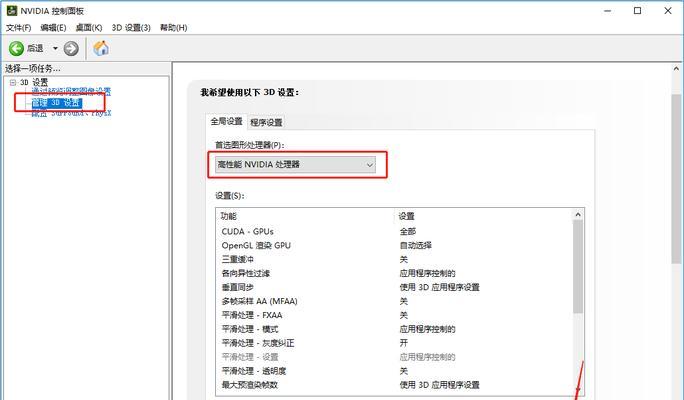684x400 pixels.
Task: Click the green Back arrow icon
Action: click(x=16, y=48)
